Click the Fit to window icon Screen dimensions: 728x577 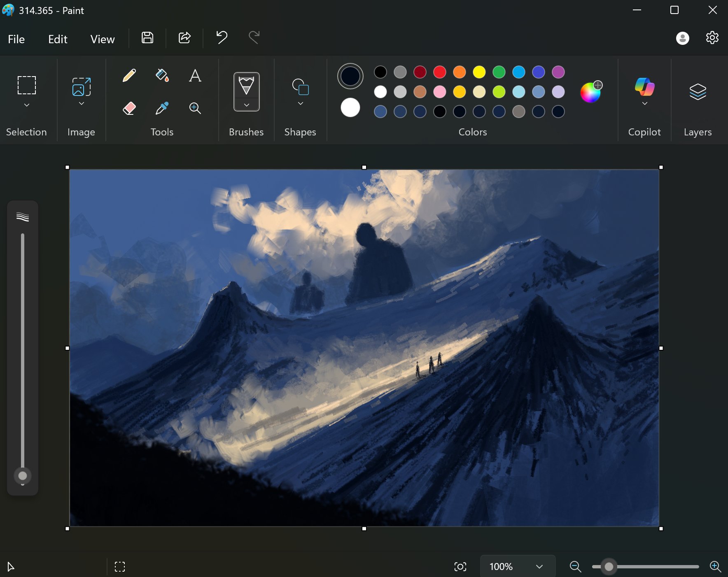460,567
